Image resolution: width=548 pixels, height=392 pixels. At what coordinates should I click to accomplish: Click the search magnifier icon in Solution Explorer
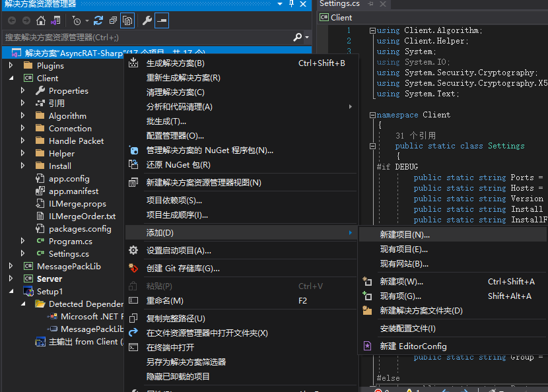point(298,37)
